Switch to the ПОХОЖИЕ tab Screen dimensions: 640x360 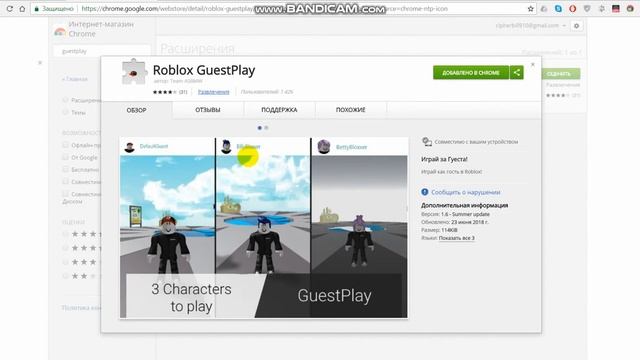coord(351,110)
